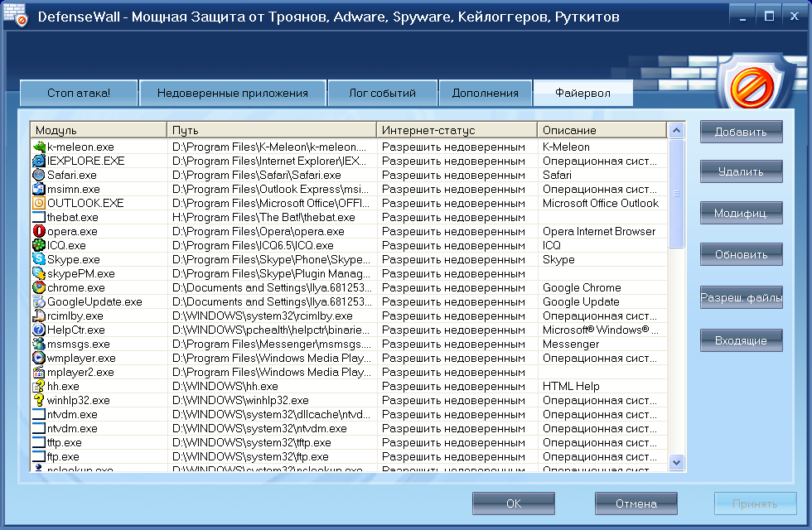Click the IEXPLORE.EXE Internet Explorer icon
Image resolution: width=812 pixels, height=530 pixels.
[x=39, y=161]
